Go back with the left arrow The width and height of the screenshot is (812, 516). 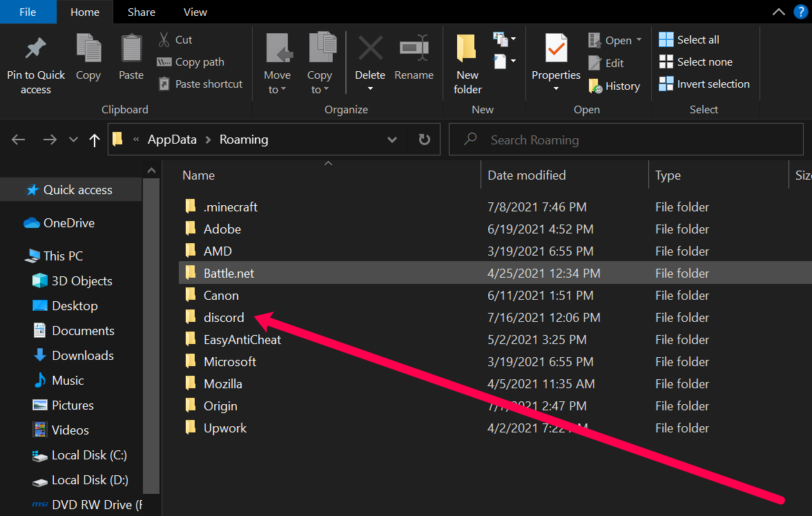point(19,140)
